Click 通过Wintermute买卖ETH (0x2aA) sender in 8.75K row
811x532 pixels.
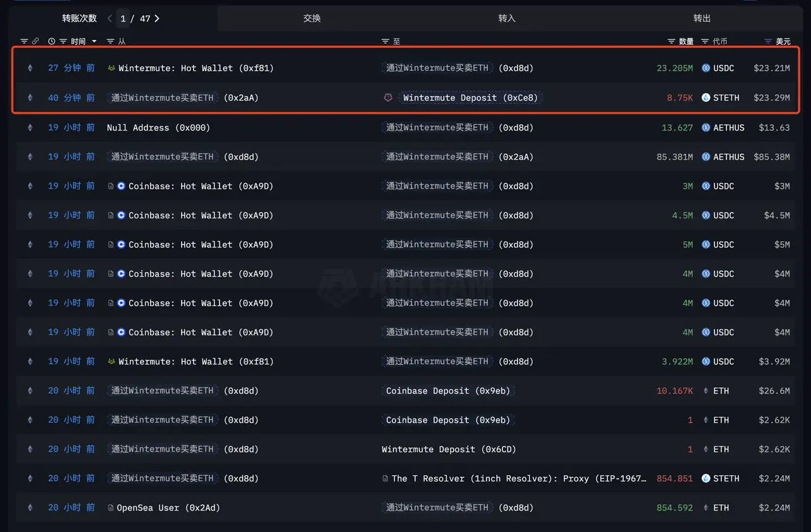183,98
